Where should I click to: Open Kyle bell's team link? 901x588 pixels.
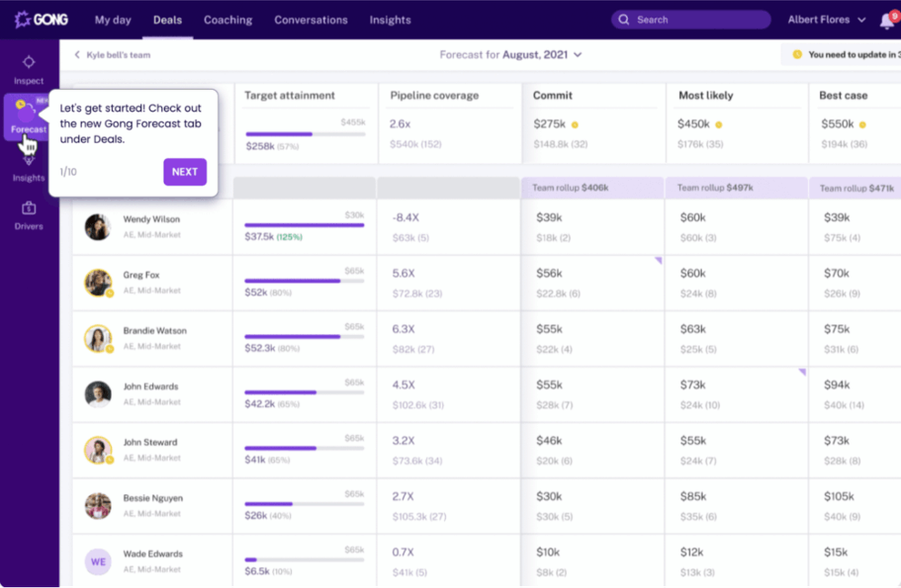118,54
